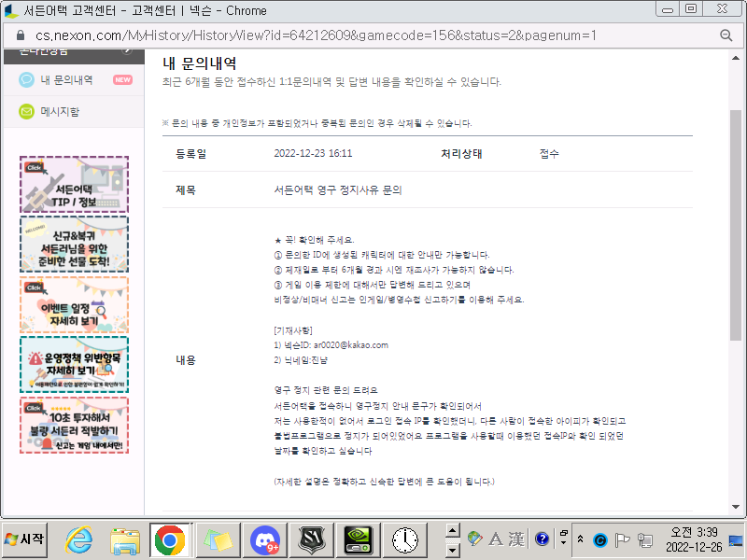The height and width of the screenshot is (560, 747).
Task: Click the language bar help icon
Action: point(542,539)
